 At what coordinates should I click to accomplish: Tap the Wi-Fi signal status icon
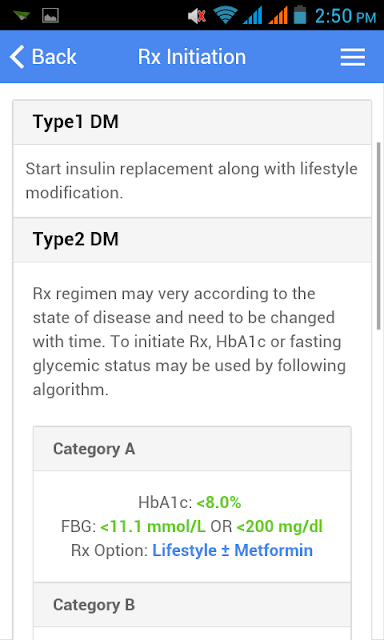tap(225, 16)
